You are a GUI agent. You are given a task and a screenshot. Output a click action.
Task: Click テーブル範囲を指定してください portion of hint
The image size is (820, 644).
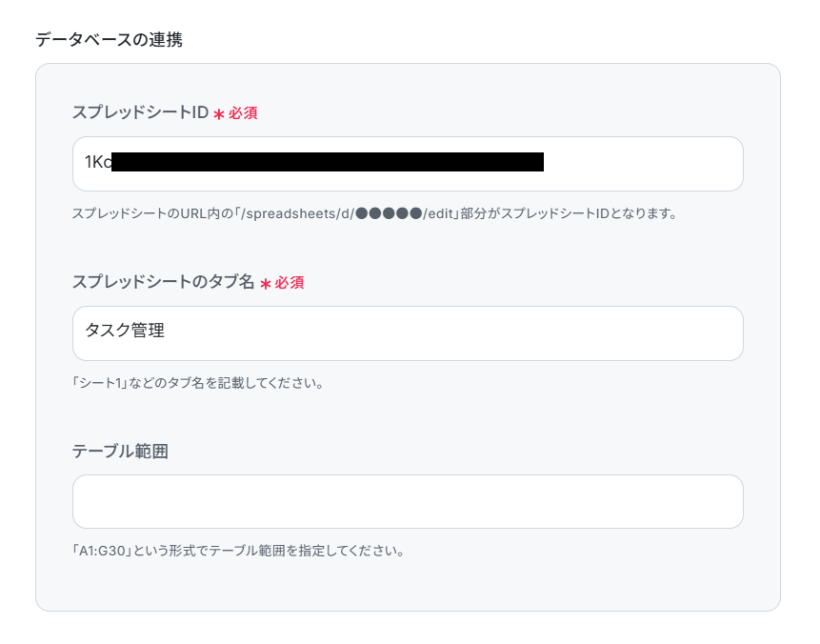300,551
